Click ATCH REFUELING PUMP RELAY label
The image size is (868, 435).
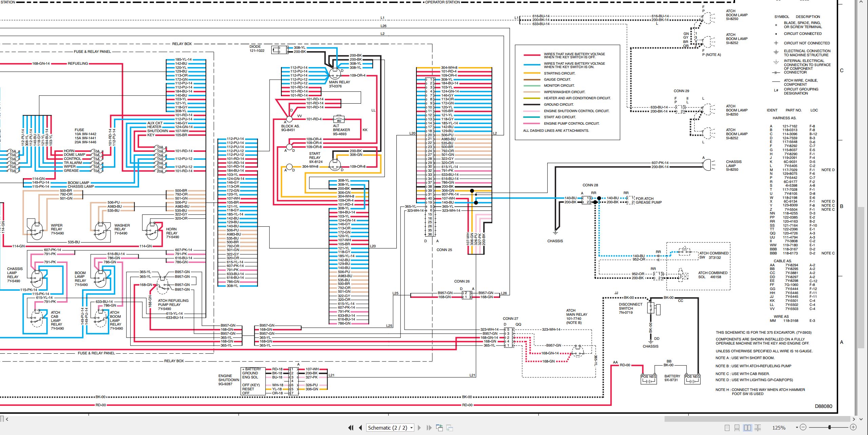click(173, 305)
